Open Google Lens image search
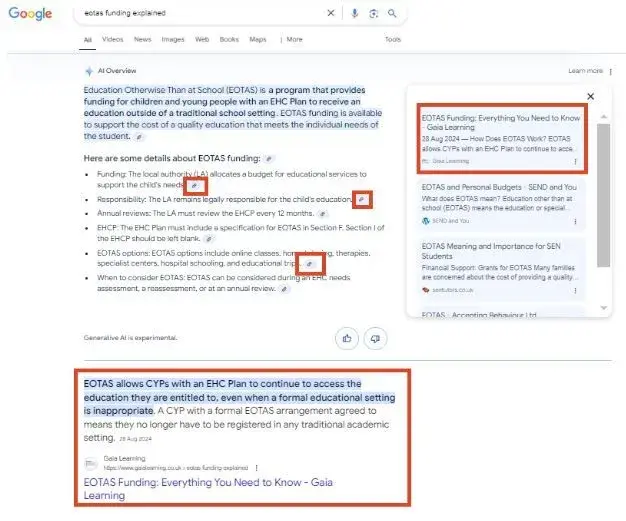626x521 pixels. pyautogui.click(x=374, y=14)
